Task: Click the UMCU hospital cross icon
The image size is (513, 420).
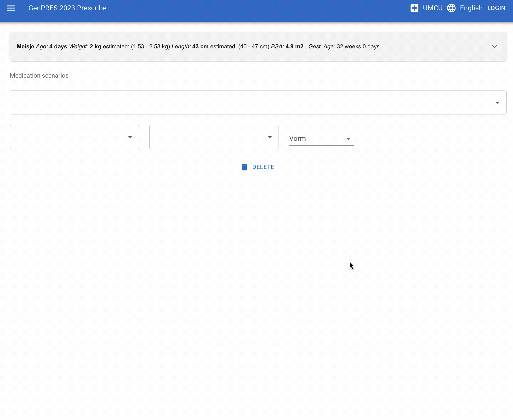Action: 414,8
